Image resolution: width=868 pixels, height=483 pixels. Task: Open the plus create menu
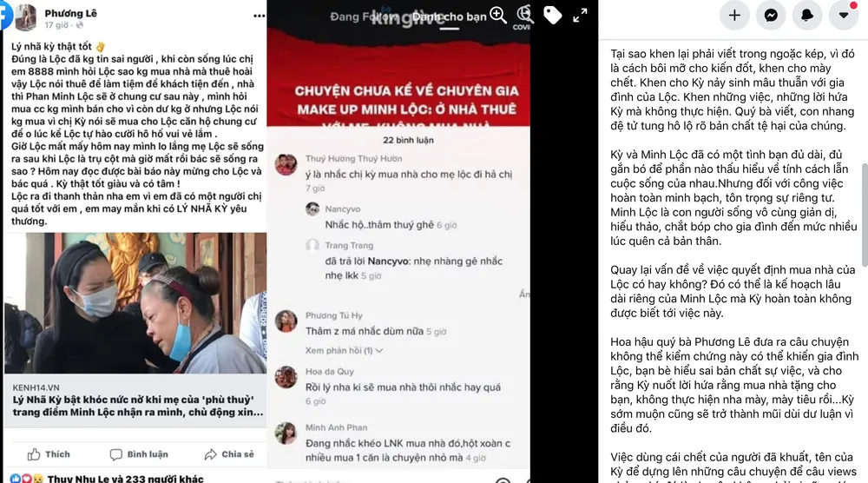click(x=734, y=15)
